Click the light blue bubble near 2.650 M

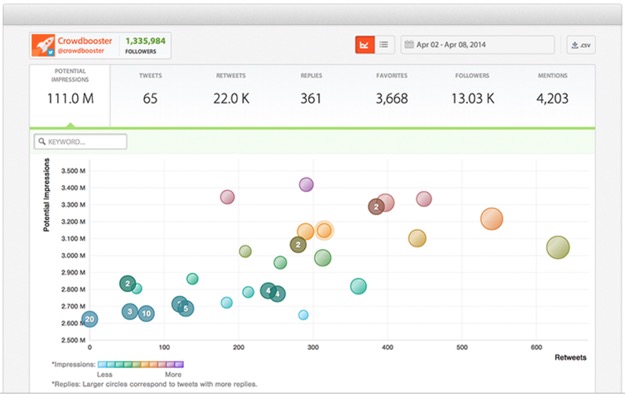pos(303,315)
